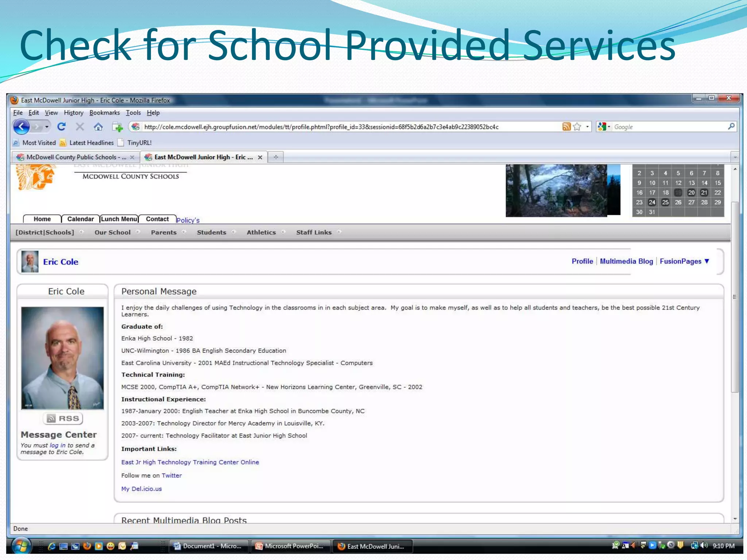Image resolution: width=747 pixels, height=560 pixels.
Task: Click the RSS button under Eric Cole's photo
Action: [63, 419]
